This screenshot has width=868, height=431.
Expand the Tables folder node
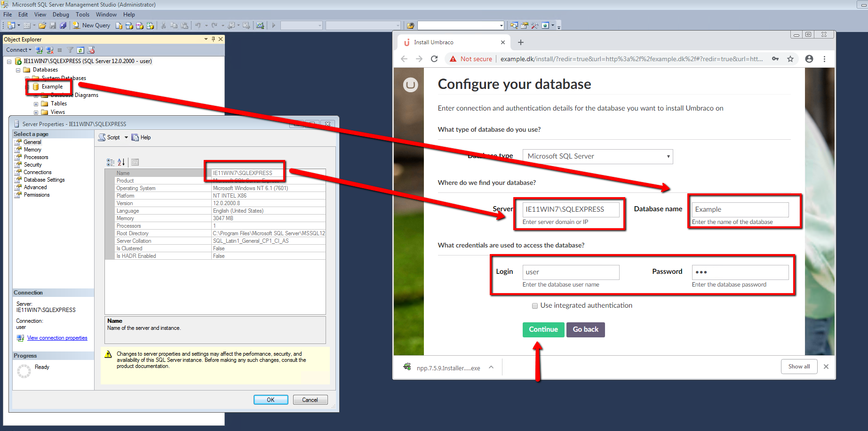tap(36, 104)
